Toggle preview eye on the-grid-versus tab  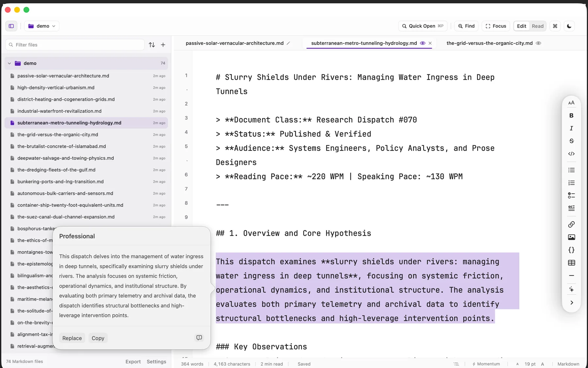538,43
